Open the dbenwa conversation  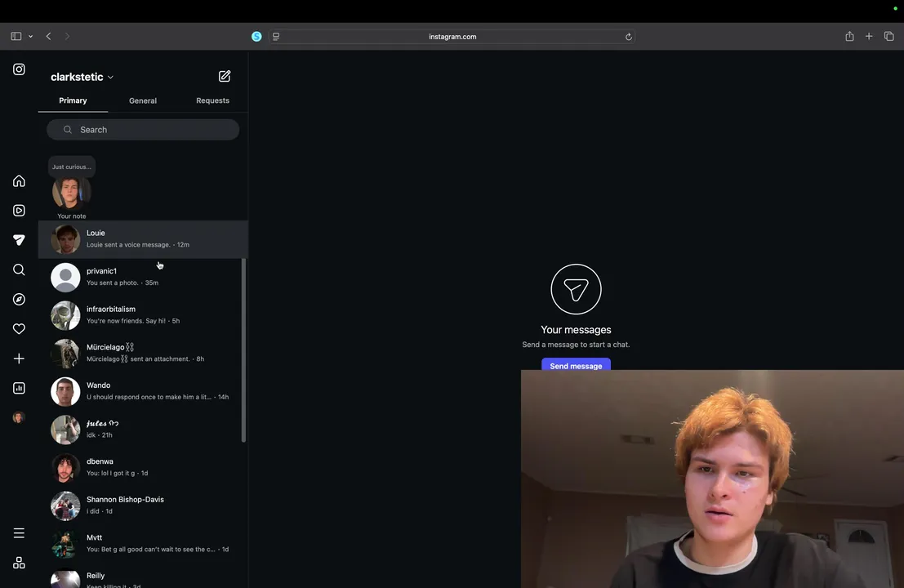click(143, 467)
